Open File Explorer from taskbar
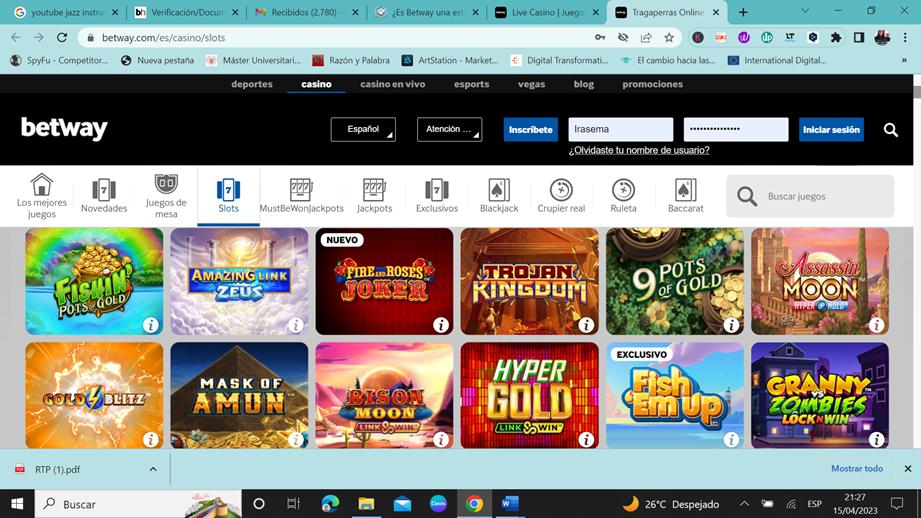This screenshot has height=518, width=921. click(366, 504)
